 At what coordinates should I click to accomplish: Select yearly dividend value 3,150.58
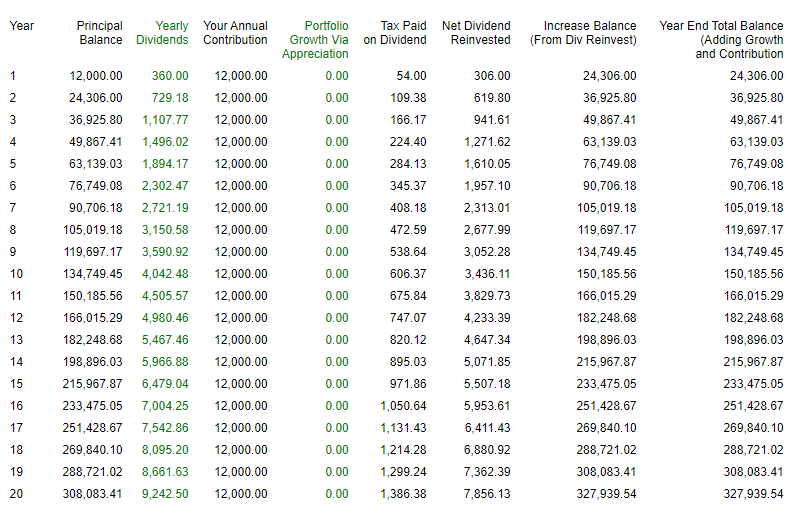(x=165, y=230)
